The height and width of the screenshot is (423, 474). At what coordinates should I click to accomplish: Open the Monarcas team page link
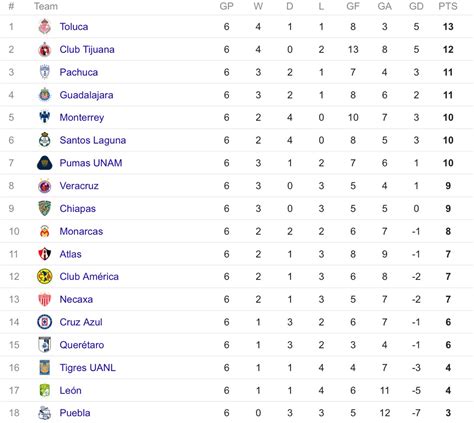point(81,231)
